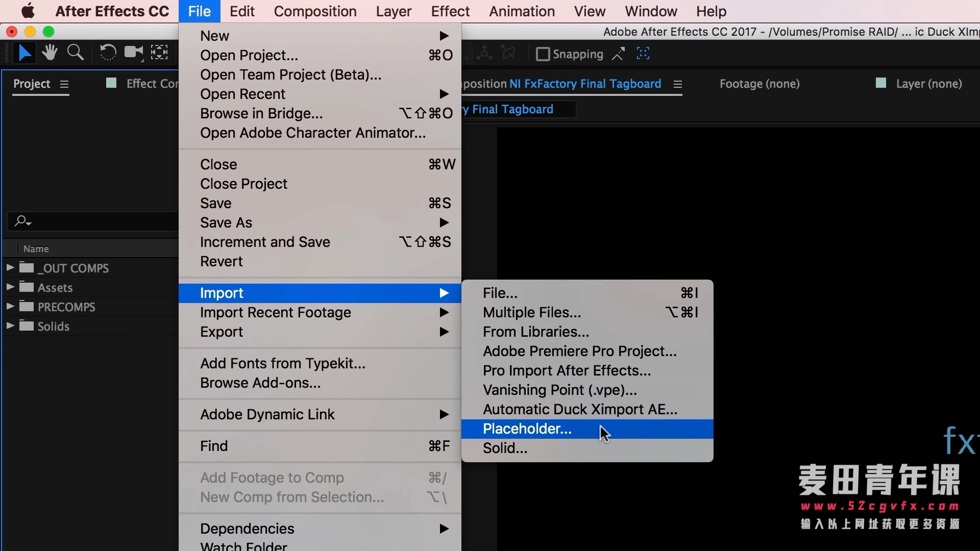The height and width of the screenshot is (551, 980).
Task: Switch to the Footage (none) tab
Action: click(759, 84)
